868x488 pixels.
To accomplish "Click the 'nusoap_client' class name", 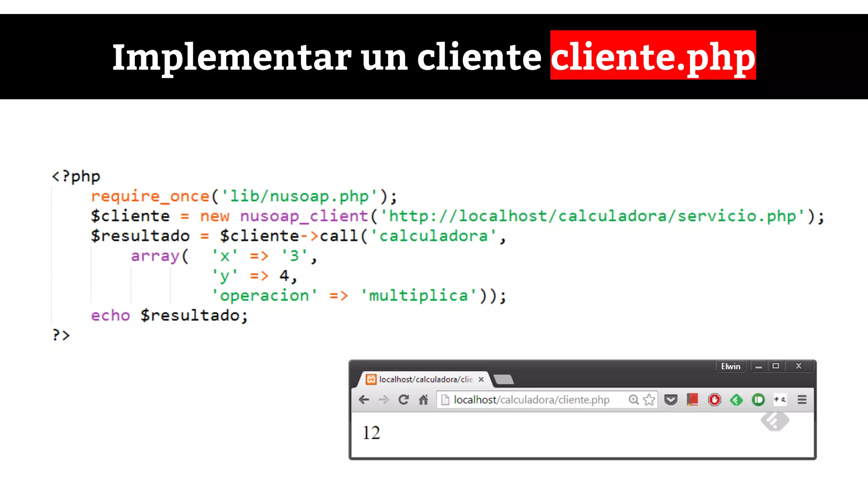I will 304,216.
